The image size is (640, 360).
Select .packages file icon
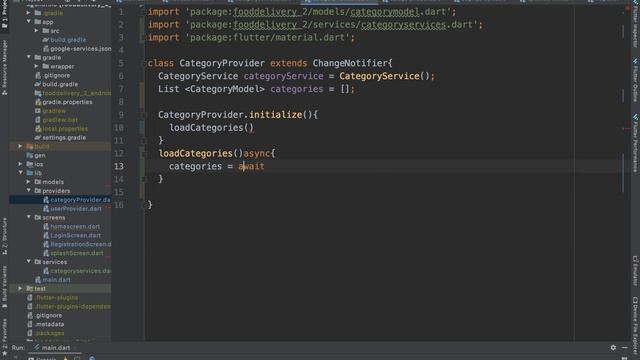click(30, 333)
